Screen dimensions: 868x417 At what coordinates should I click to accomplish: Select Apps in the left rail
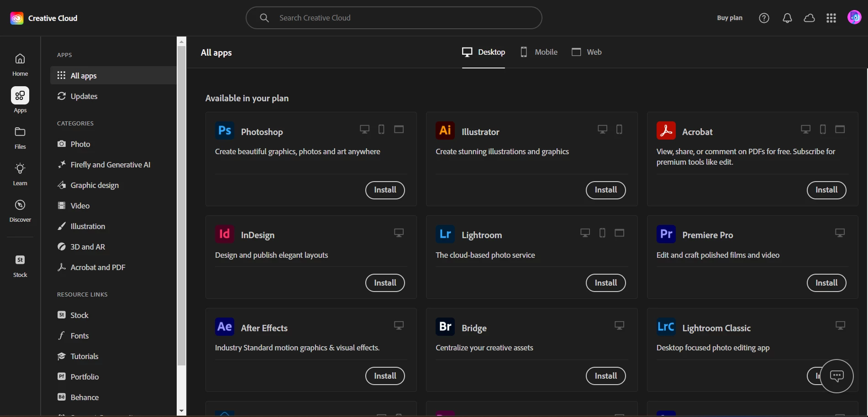pyautogui.click(x=20, y=100)
